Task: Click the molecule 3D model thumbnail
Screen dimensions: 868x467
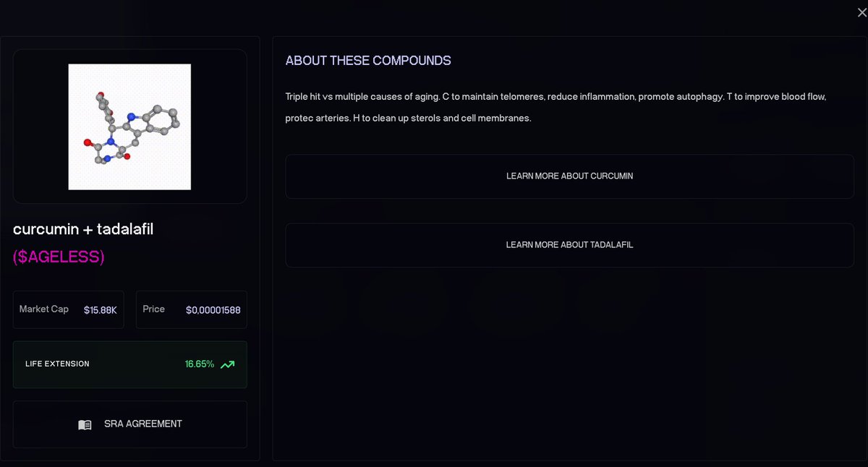Action: point(129,127)
